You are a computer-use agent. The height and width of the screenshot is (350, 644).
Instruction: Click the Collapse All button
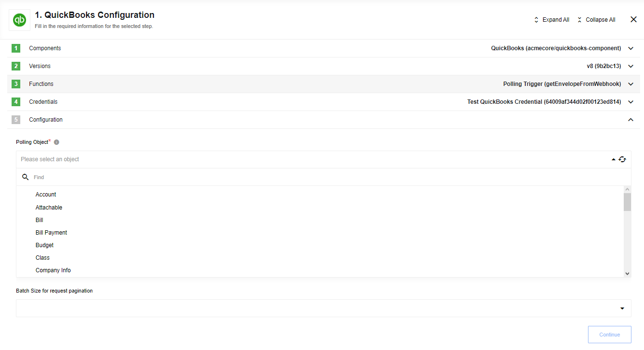(596, 20)
